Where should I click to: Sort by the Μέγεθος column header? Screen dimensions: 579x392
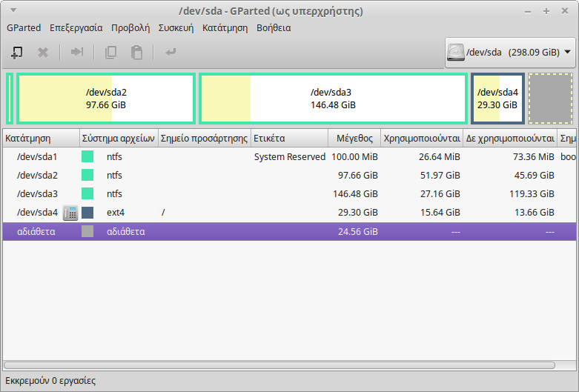(x=354, y=139)
